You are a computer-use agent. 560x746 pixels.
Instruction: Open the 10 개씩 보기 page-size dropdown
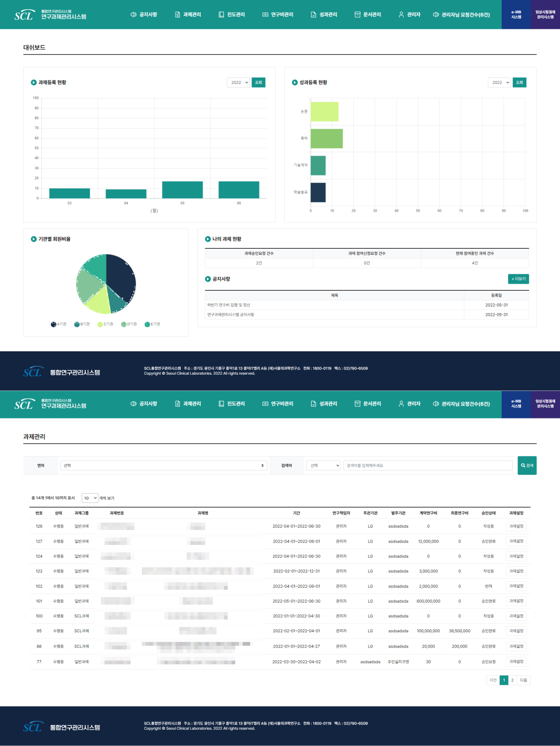click(x=90, y=498)
